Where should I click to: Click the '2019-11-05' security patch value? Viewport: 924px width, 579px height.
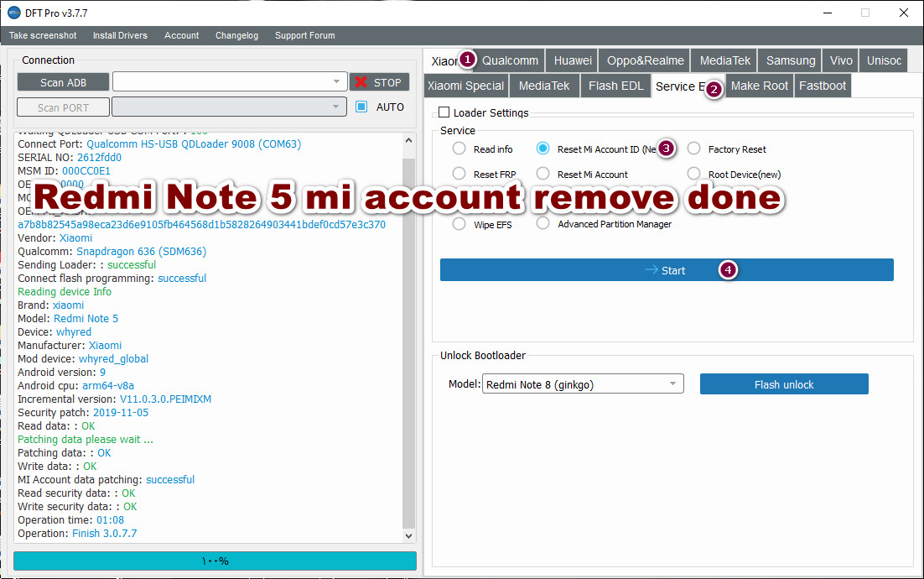(121, 413)
